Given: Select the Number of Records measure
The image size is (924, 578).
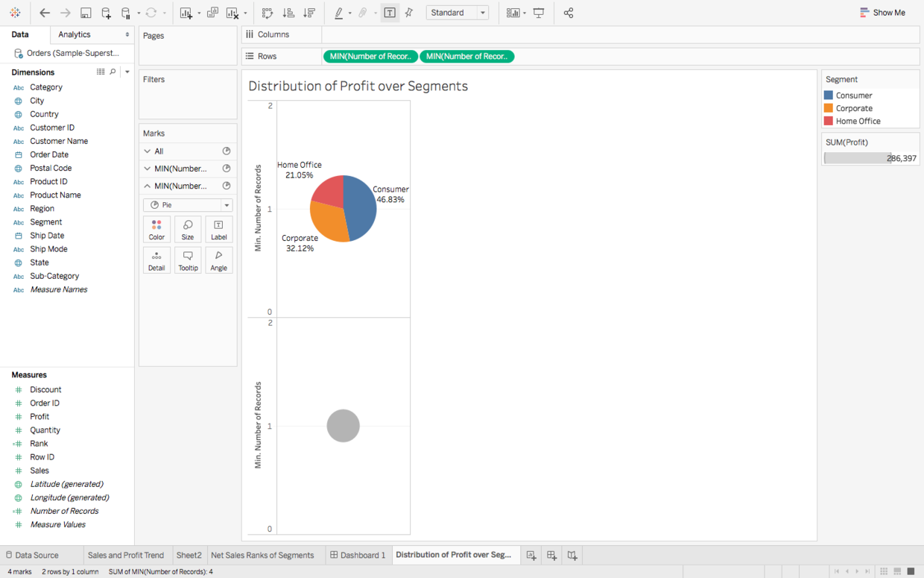Looking at the screenshot, I should [64, 511].
